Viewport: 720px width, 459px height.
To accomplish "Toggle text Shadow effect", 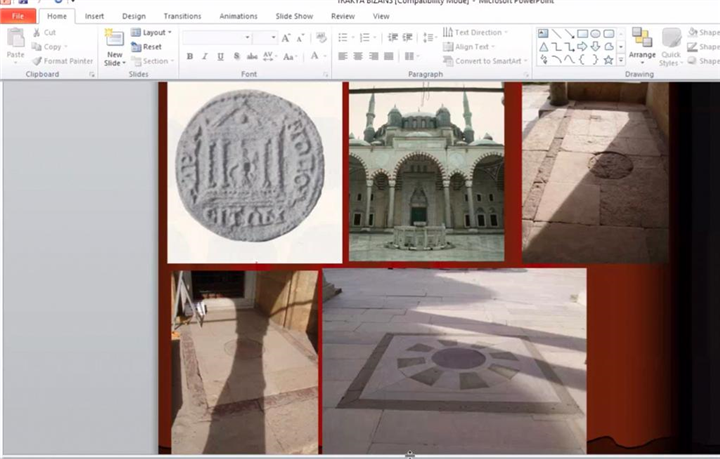I will 236,56.
